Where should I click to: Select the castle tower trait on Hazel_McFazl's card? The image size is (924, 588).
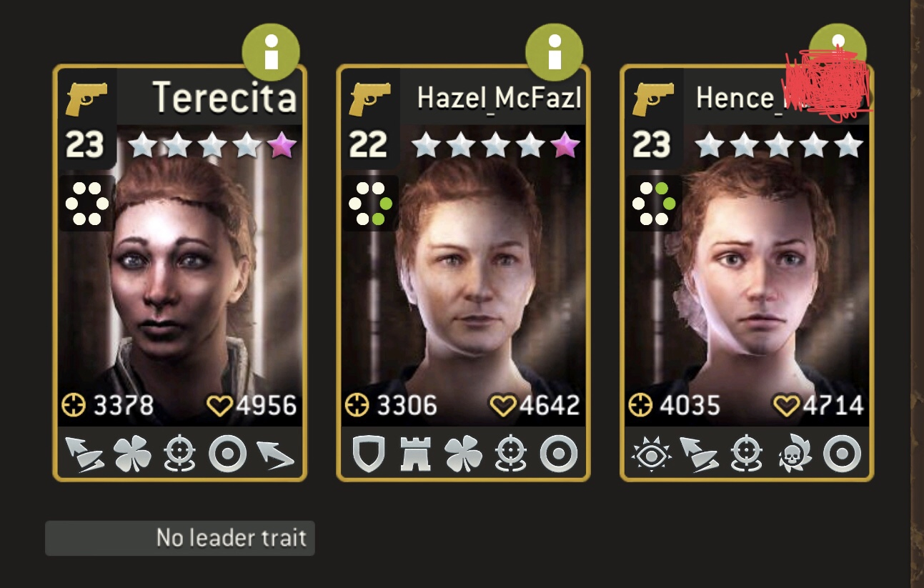[415, 454]
